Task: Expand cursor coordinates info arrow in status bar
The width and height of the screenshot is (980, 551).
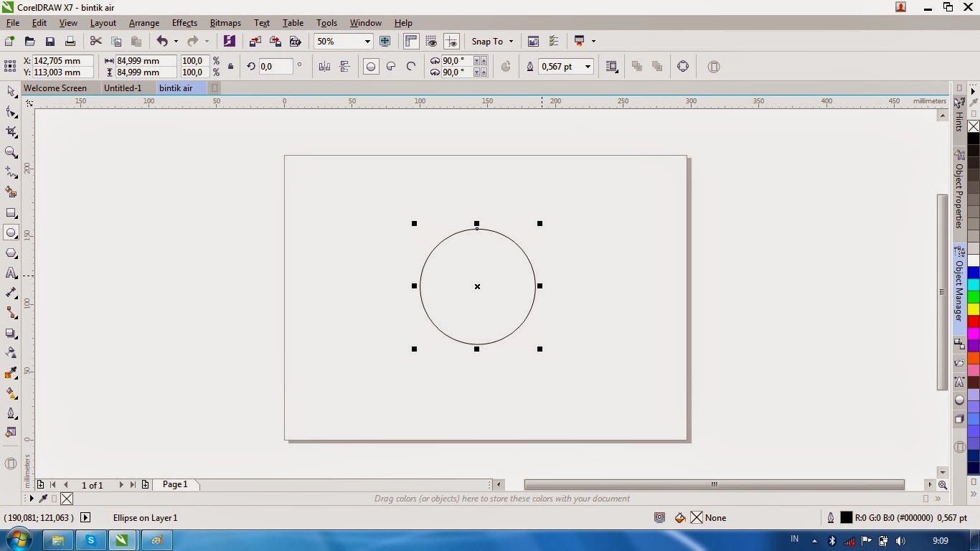Action: click(x=85, y=518)
